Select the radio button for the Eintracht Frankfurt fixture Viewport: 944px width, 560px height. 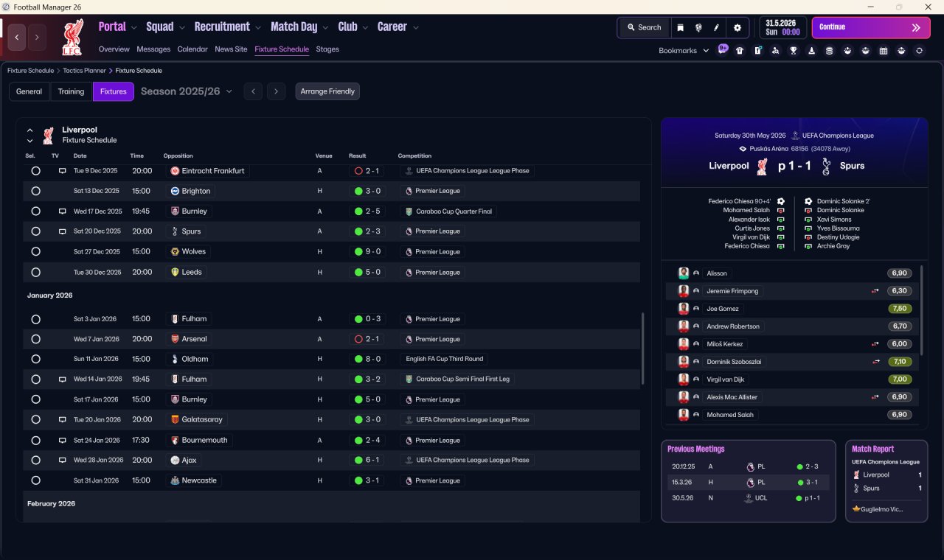[x=35, y=171]
